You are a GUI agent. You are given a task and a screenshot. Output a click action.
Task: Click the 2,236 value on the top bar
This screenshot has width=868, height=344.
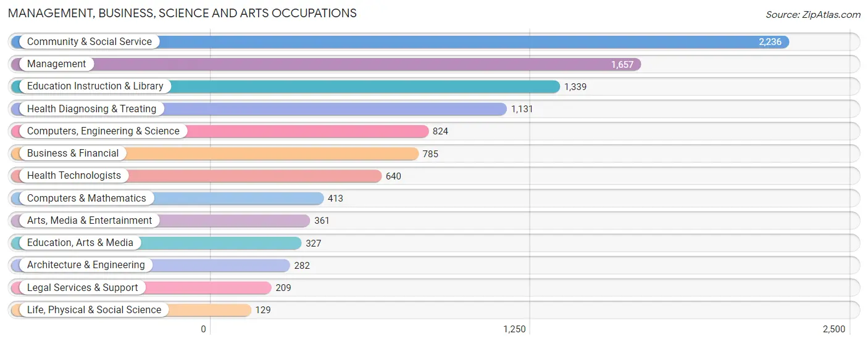click(770, 42)
